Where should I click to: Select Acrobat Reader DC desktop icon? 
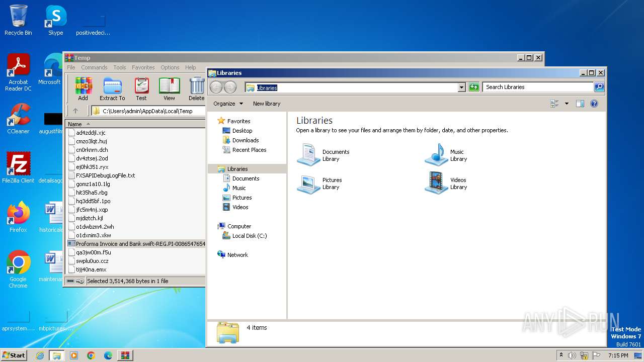pos(18,72)
